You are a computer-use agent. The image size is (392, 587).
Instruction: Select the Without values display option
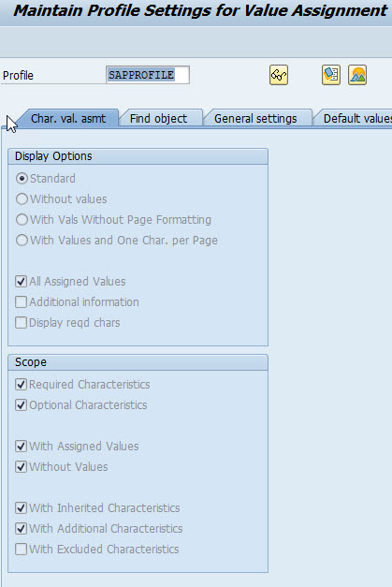click(22, 199)
